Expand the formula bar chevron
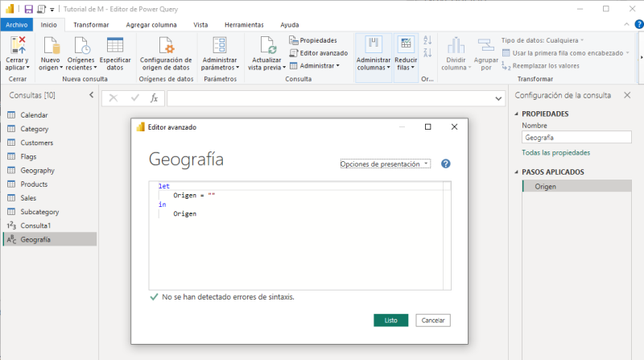644x360 pixels. [x=498, y=98]
